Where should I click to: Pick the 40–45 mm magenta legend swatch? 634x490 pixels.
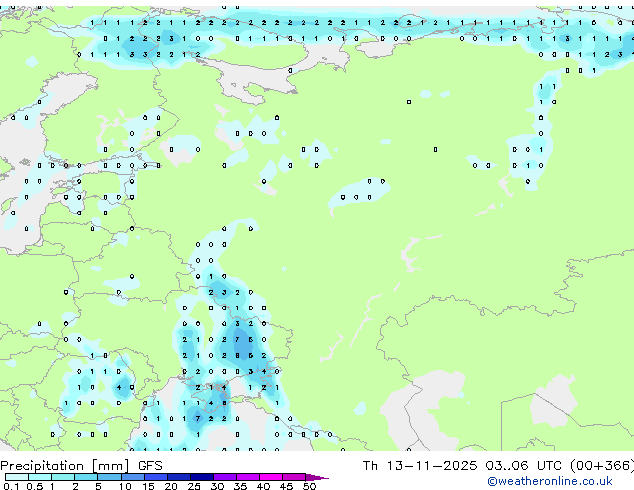[271, 477]
